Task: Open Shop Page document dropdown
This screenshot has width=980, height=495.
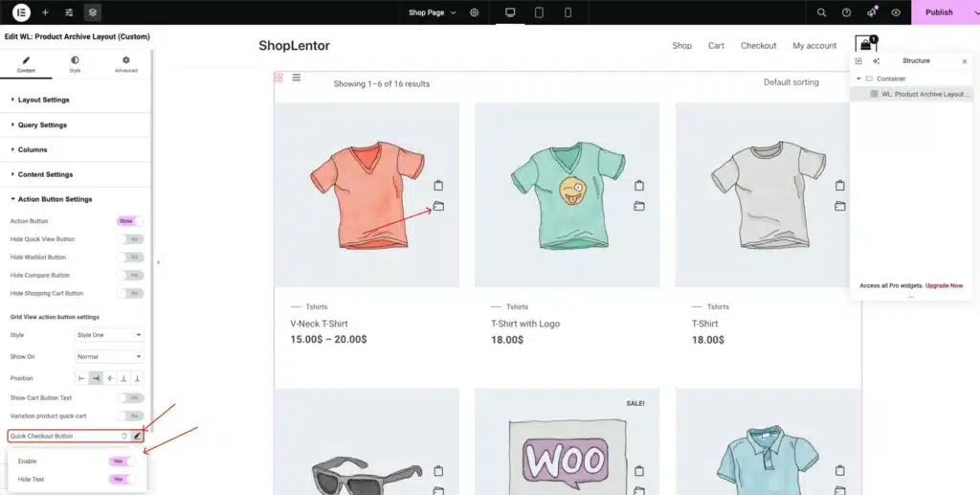Action: (x=432, y=12)
